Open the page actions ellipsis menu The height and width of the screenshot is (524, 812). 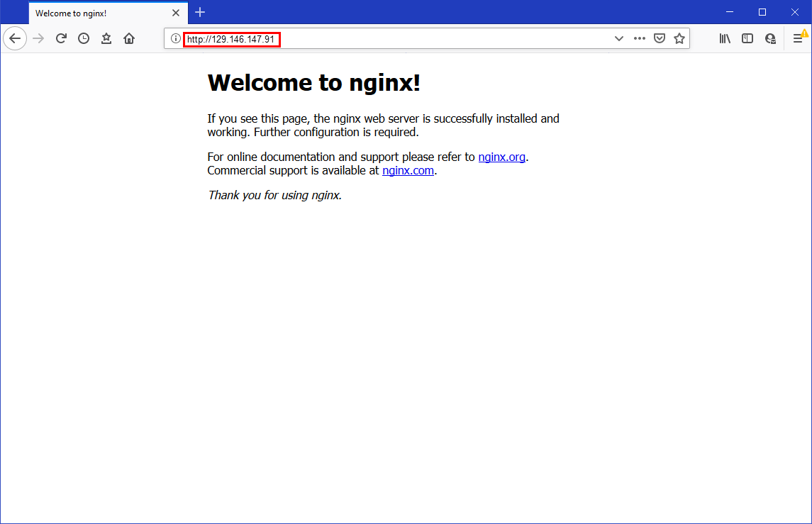(x=639, y=38)
